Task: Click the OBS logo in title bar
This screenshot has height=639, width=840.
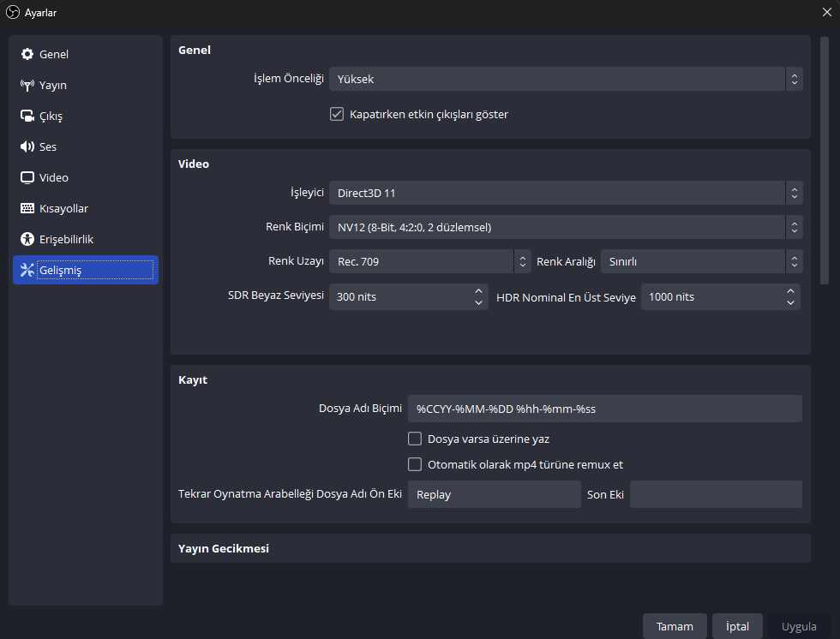Action: coord(13,12)
